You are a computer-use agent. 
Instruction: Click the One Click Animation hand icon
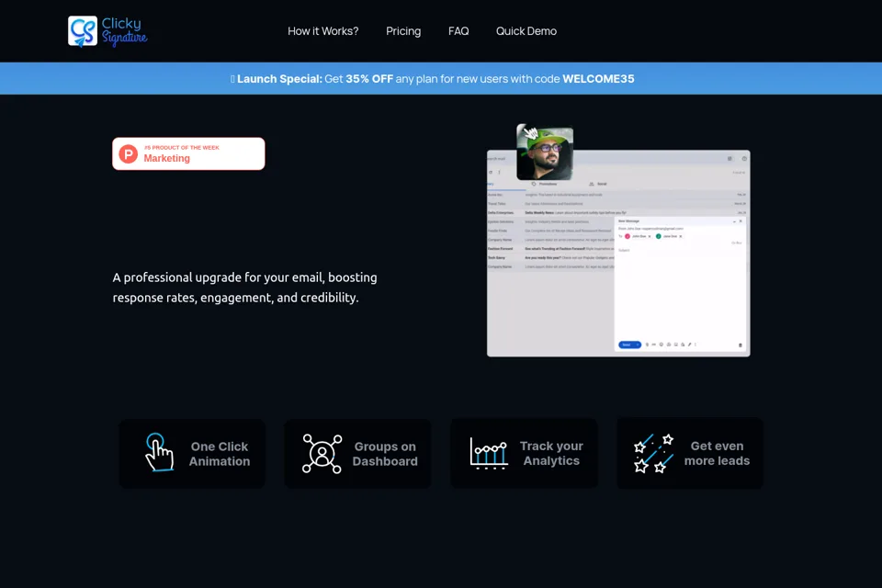click(x=159, y=452)
